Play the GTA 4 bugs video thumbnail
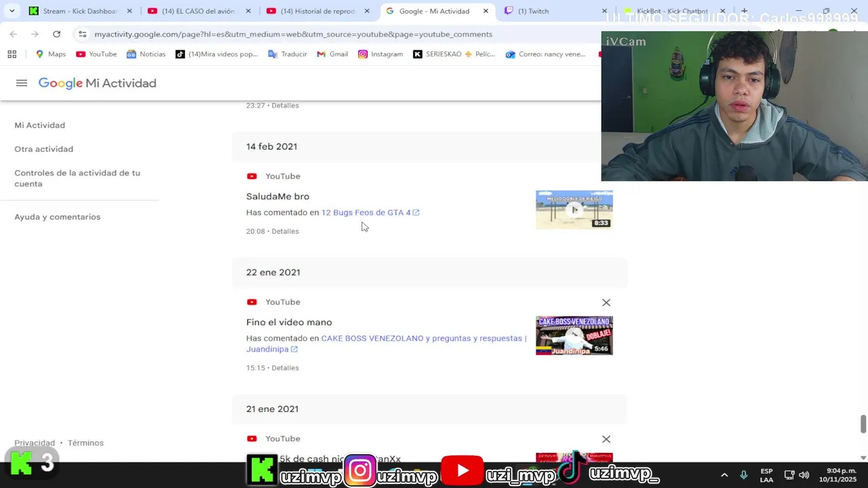Image resolution: width=868 pixels, height=488 pixels. (x=574, y=209)
